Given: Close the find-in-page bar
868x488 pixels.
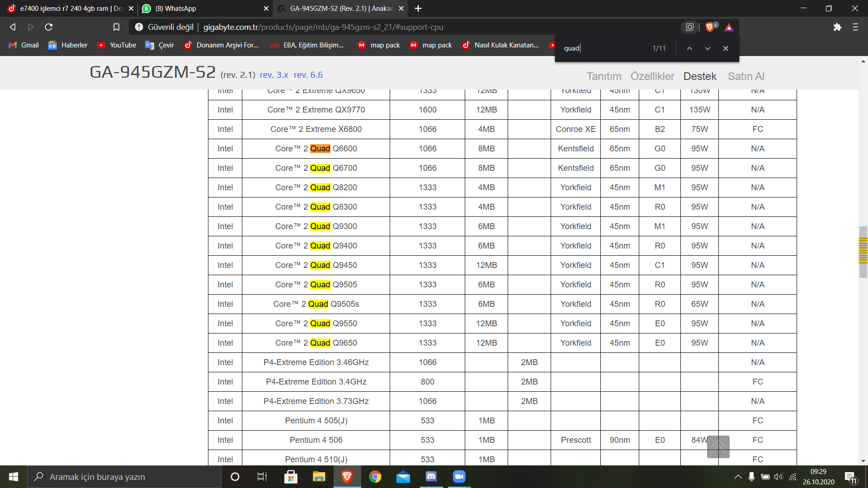Looking at the screenshot, I should 726,48.
